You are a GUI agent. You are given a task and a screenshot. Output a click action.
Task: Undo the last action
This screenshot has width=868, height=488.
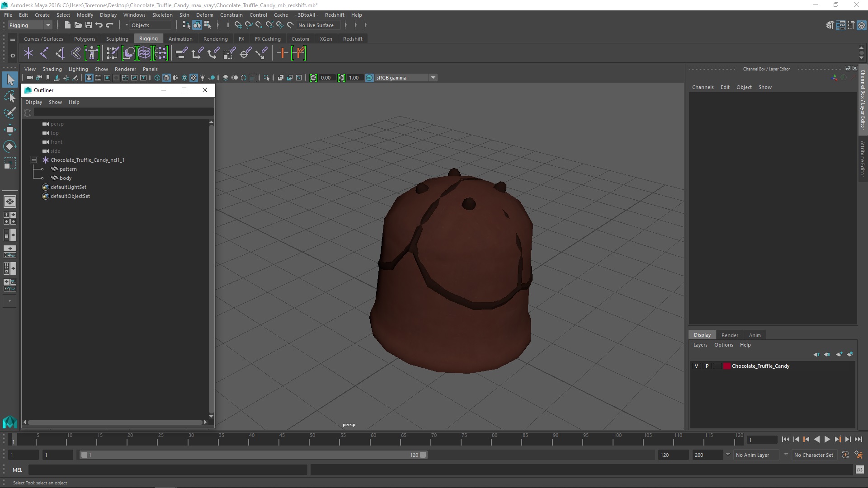(x=99, y=25)
